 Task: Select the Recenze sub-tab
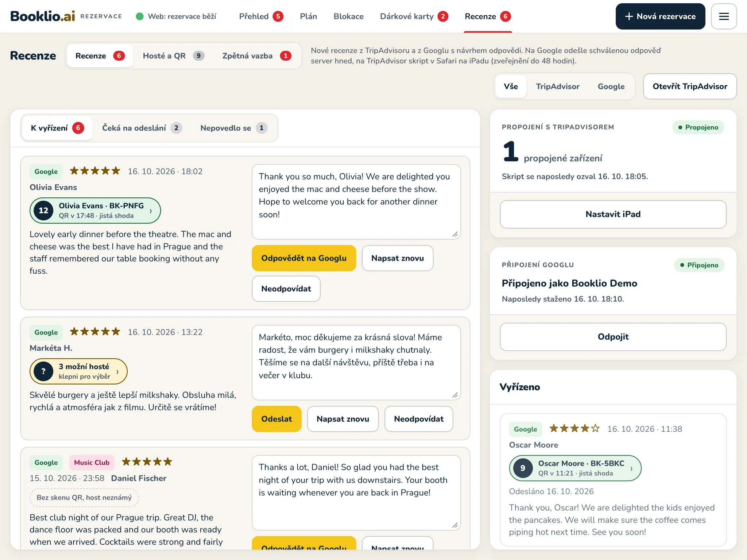tap(100, 56)
